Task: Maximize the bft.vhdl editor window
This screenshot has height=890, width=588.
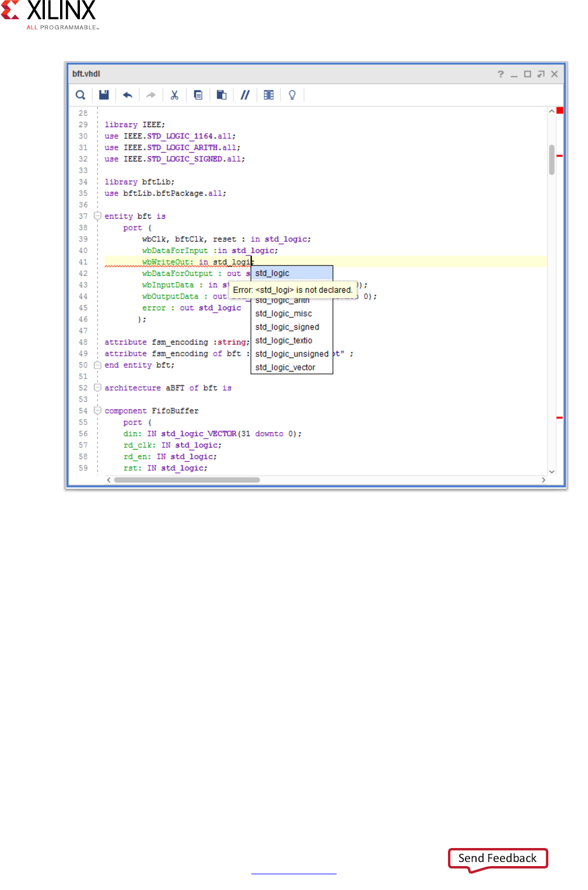Action: point(527,74)
